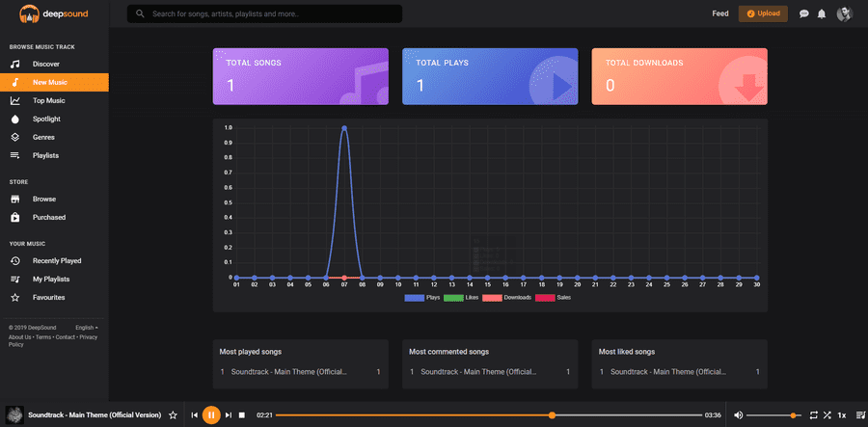Viewport: 868px width, 427px height.
Task: Open the notifications bell
Action: pyautogui.click(x=822, y=13)
